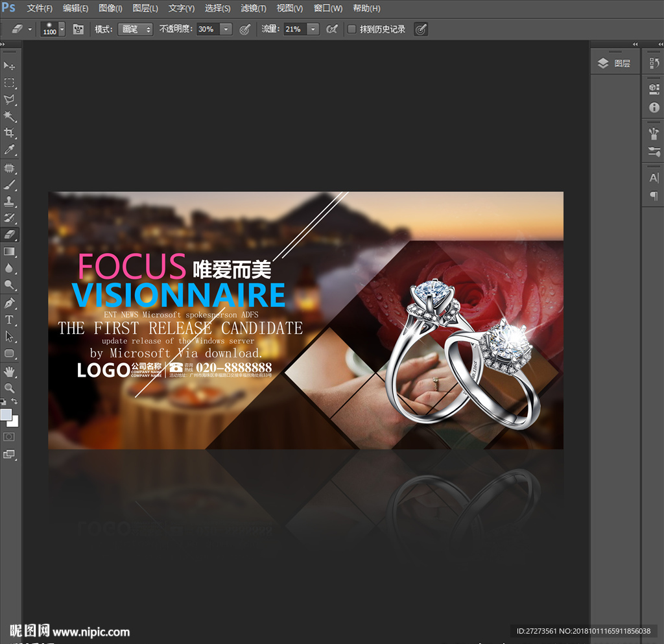Switch to the 图层 panel tab
The height and width of the screenshot is (644, 664).
615,64
